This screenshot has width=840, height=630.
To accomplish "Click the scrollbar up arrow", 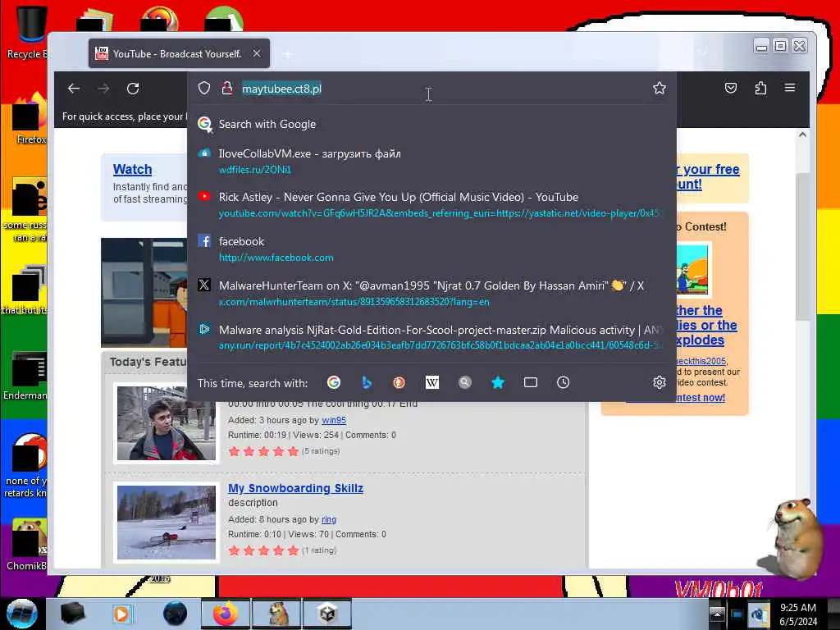I will (x=802, y=135).
